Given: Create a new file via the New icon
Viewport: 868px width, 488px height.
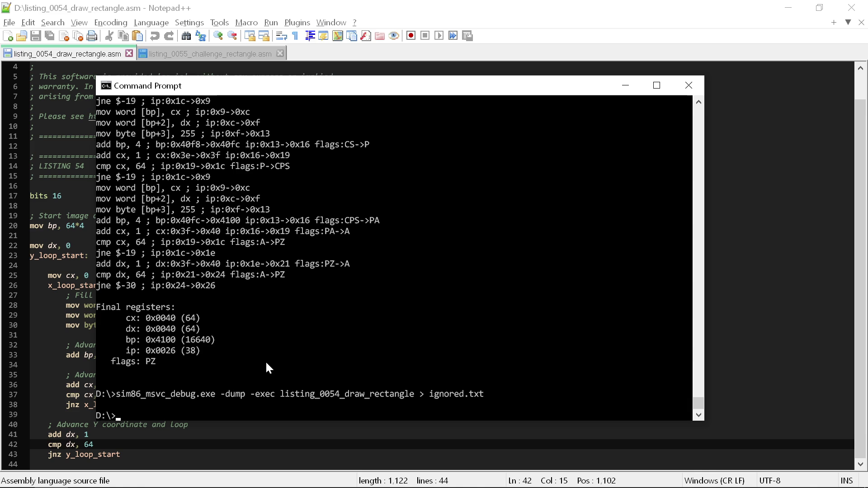Looking at the screenshot, I should 7,36.
